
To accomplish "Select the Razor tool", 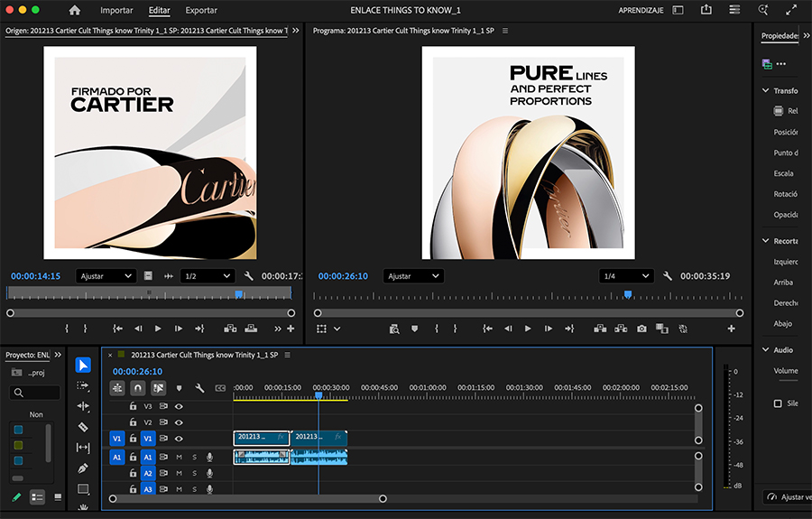I will (83, 427).
